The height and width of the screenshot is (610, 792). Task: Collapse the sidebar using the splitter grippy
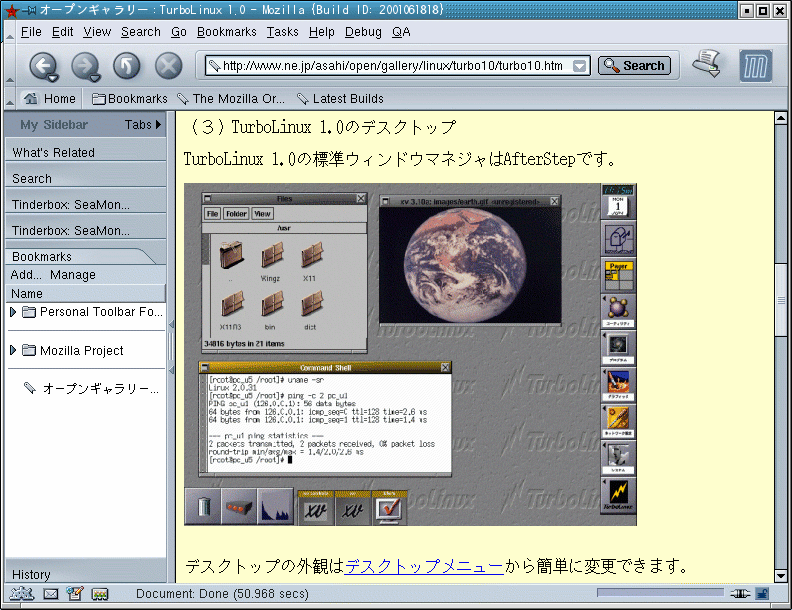[x=171, y=347]
